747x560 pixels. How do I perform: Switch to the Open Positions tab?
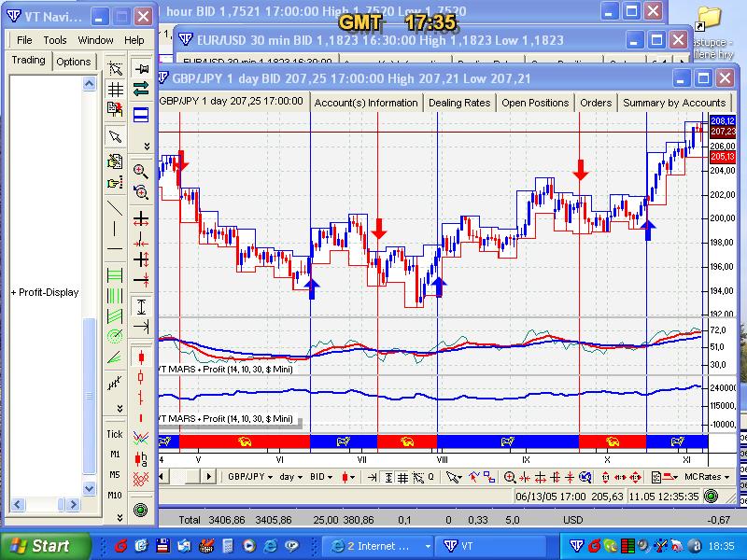[535, 103]
